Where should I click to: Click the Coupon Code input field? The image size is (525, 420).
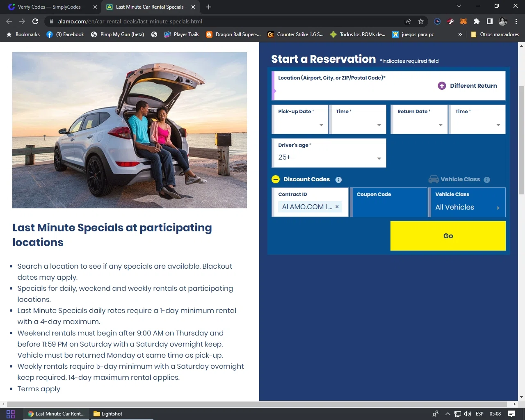click(x=389, y=202)
